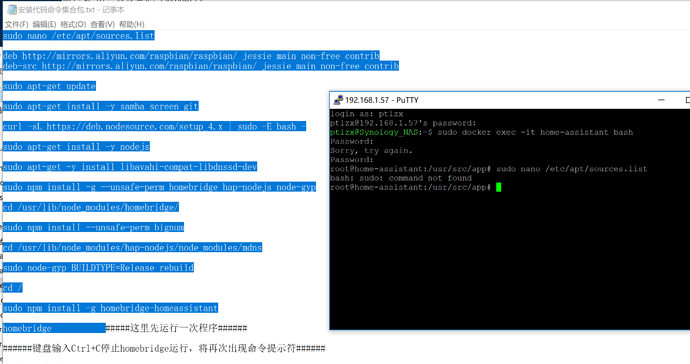
Task: Click the 'samba screen git' install line
Action: [x=100, y=107]
